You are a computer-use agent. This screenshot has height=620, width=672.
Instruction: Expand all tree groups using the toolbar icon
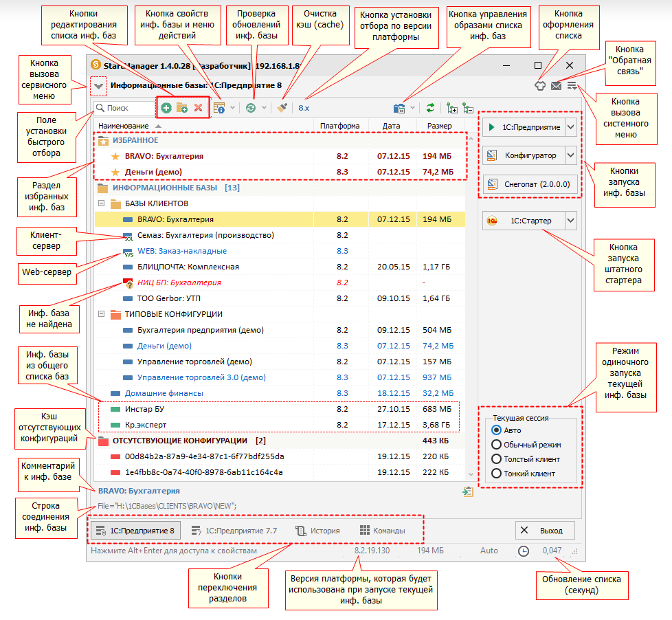[451, 108]
